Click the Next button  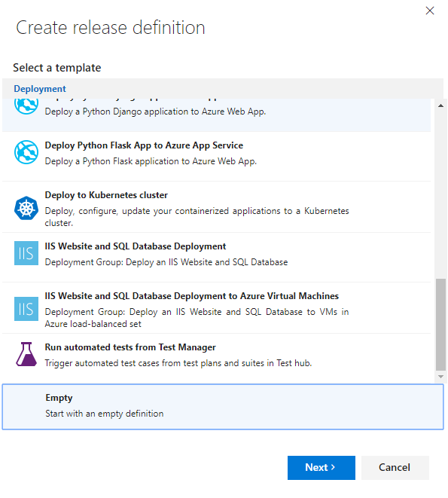point(322,468)
